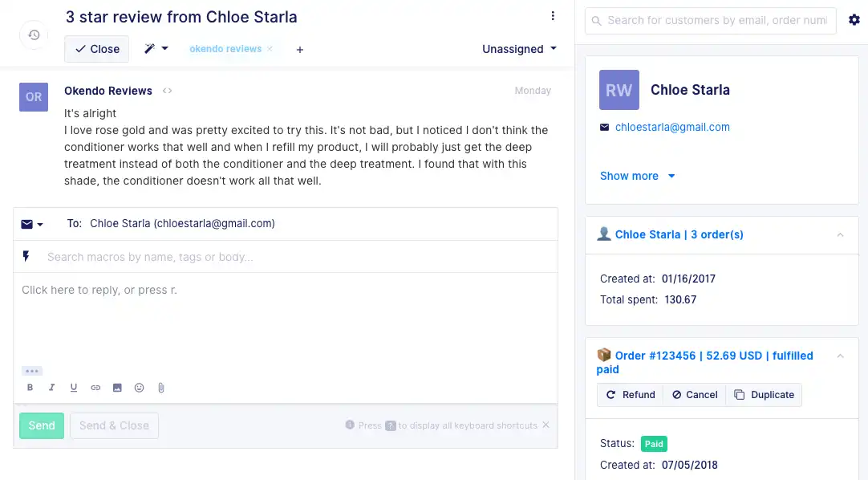Screen dimensions: 868x480
Task: Open the magic wand macro actions dropdown
Action: [x=156, y=49]
